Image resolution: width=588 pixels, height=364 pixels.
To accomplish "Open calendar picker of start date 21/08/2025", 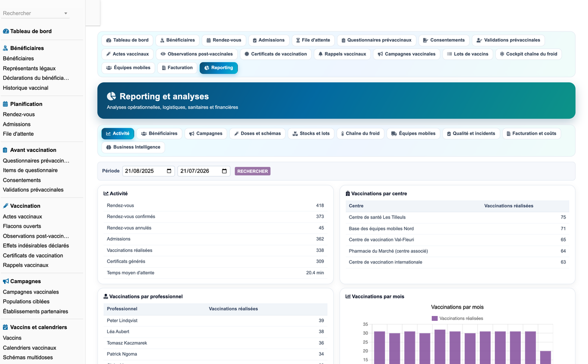I will click(x=169, y=171).
